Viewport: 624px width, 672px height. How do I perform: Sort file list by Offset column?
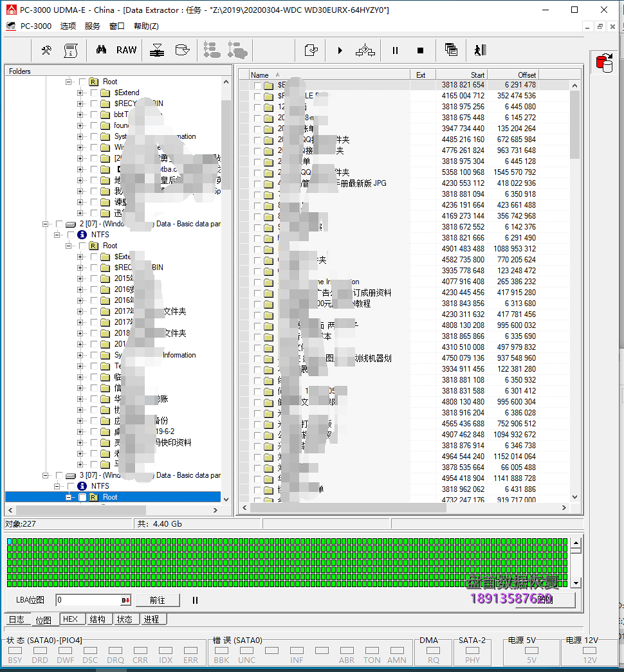(x=513, y=75)
